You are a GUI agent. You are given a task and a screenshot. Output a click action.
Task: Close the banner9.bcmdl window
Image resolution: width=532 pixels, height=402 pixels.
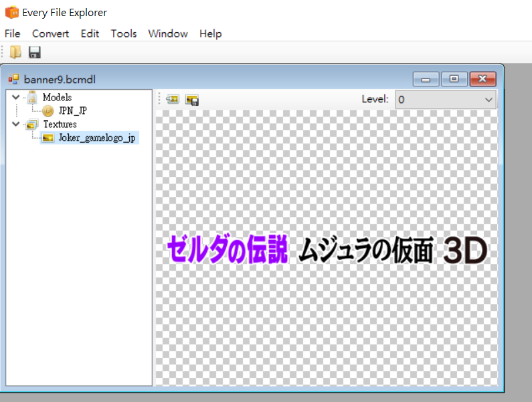click(x=482, y=79)
